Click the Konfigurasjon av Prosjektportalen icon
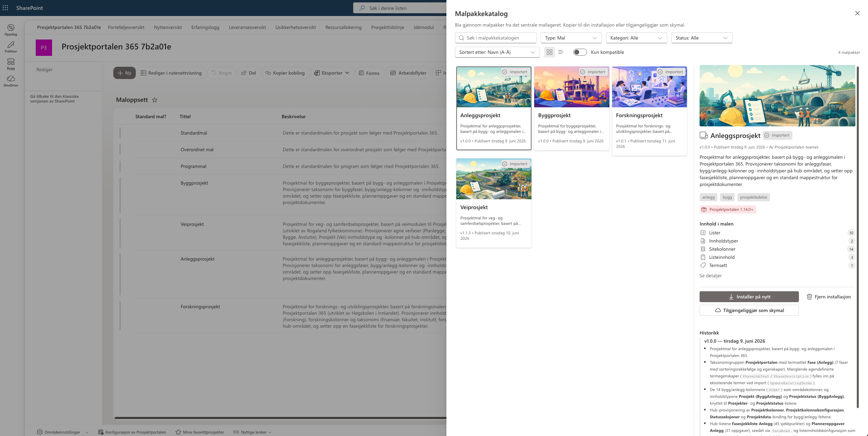This screenshot has height=436, width=868. [x=101, y=432]
